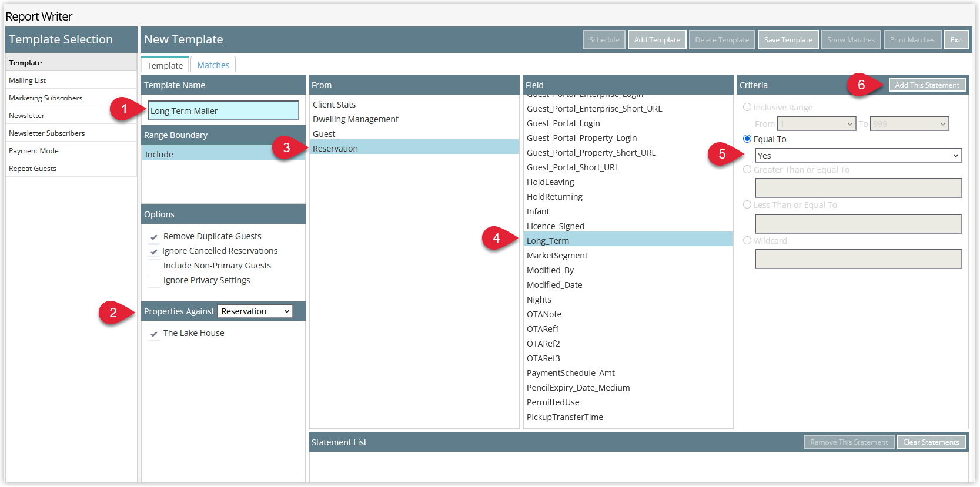This screenshot has width=980, height=487.
Task: Open the Newsletter Subscribers template
Action: point(71,133)
